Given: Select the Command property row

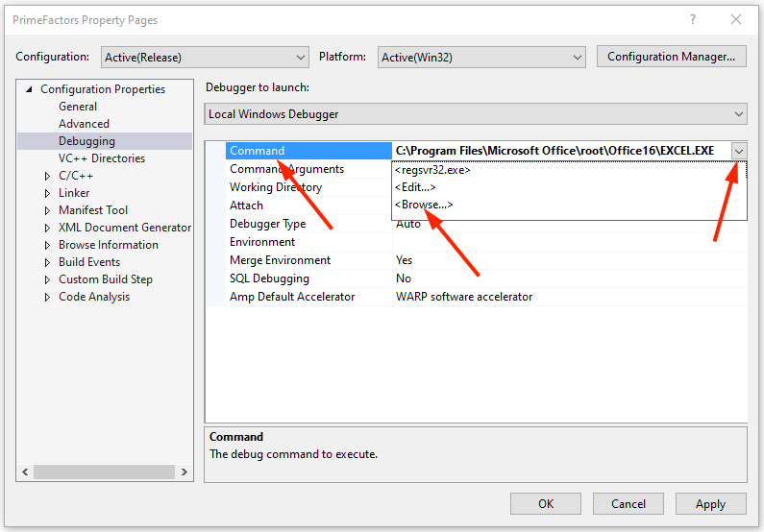Looking at the screenshot, I should pos(308,151).
